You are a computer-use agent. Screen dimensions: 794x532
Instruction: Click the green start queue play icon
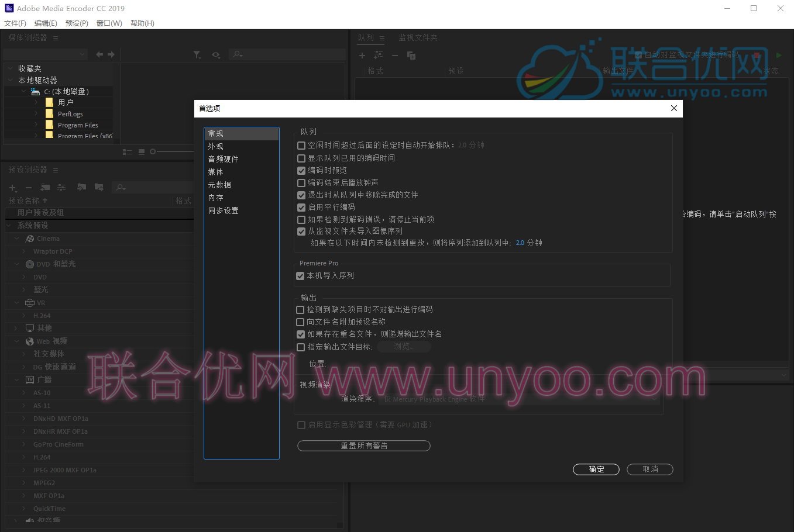tap(779, 56)
